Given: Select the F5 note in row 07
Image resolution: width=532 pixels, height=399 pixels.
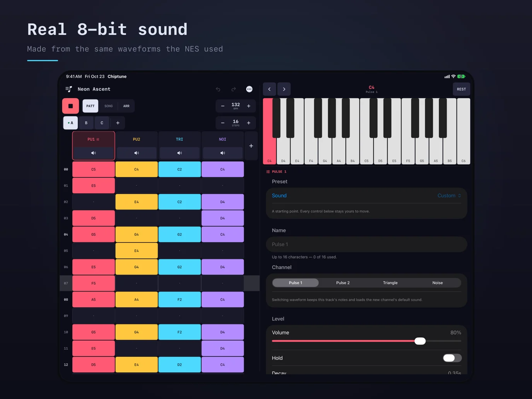Looking at the screenshot, I should pyautogui.click(x=94, y=283).
